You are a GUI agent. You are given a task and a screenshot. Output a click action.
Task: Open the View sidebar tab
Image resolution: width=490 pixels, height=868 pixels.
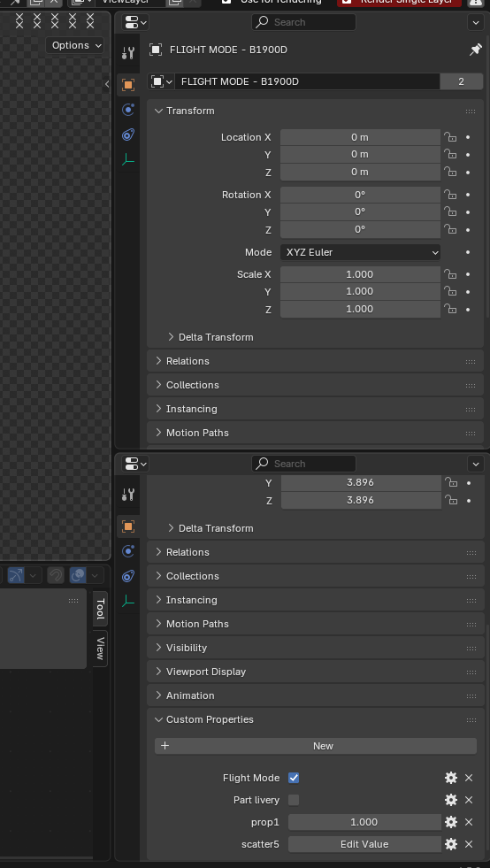[100, 649]
